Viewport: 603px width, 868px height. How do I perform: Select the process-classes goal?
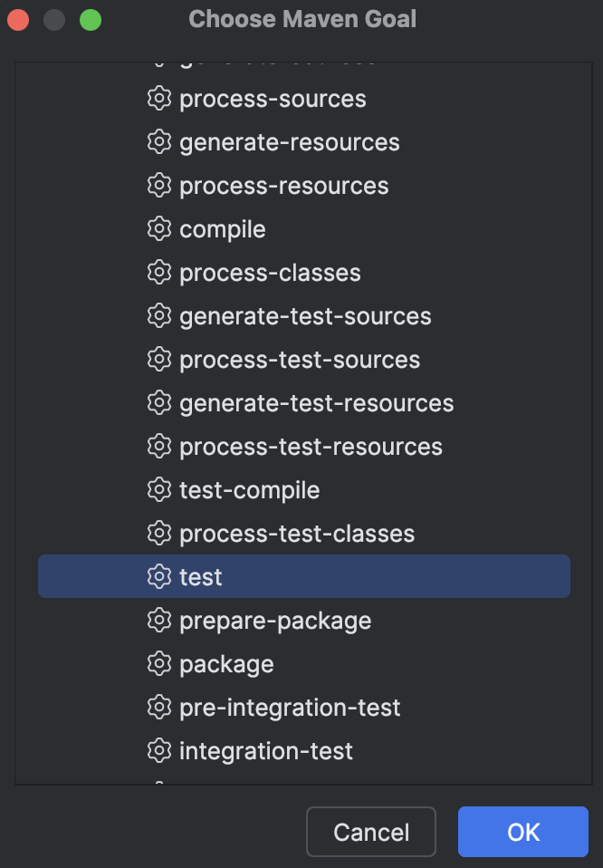pyautogui.click(x=270, y=273)
